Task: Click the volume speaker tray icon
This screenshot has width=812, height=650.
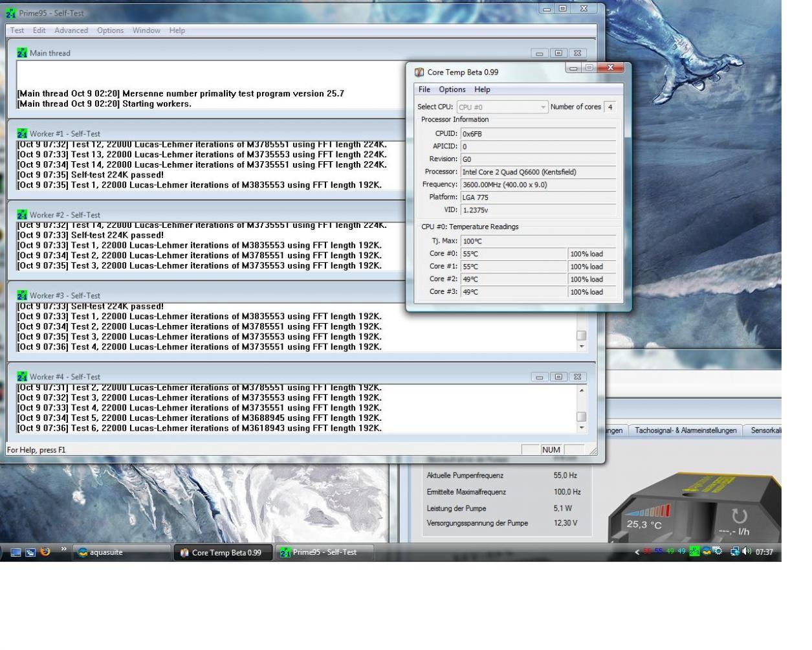Action: click(747, 552)
